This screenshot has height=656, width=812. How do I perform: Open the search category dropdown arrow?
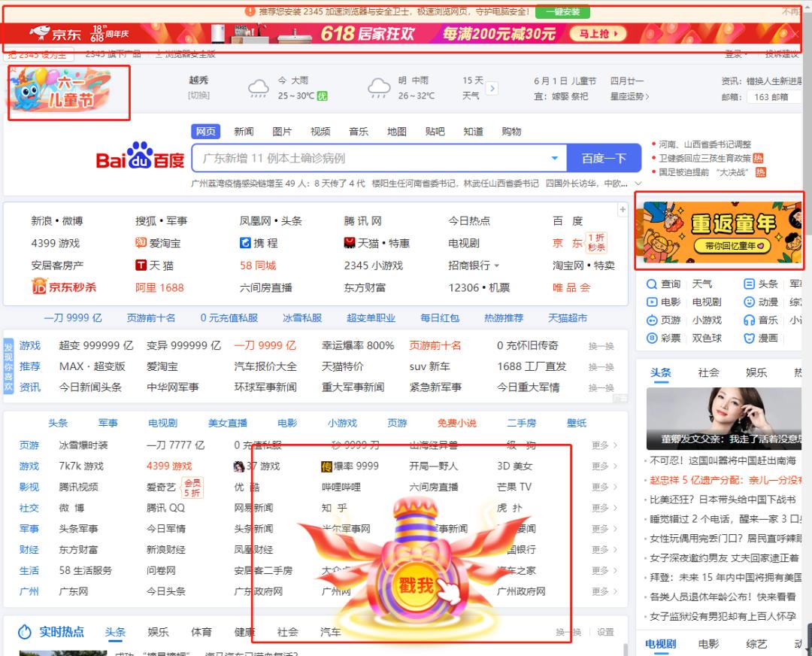pyautogui.click(x=555, y=157)
